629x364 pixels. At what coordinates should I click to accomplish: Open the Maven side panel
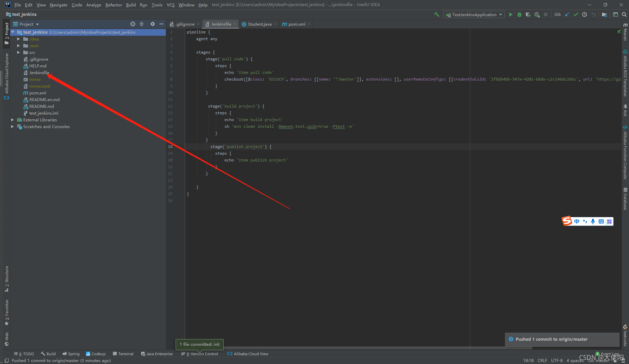625,32
